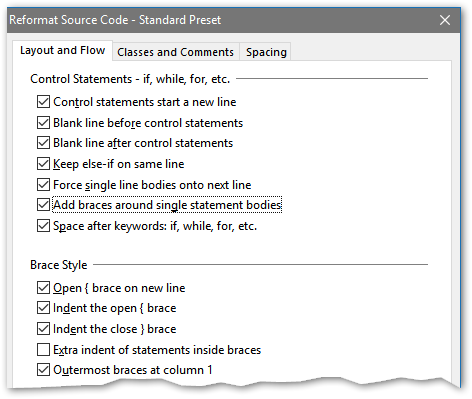The width and height of the screenshot is (472, 399).
Task: Click the Control Statements group heading
Action: pos(130,79)
